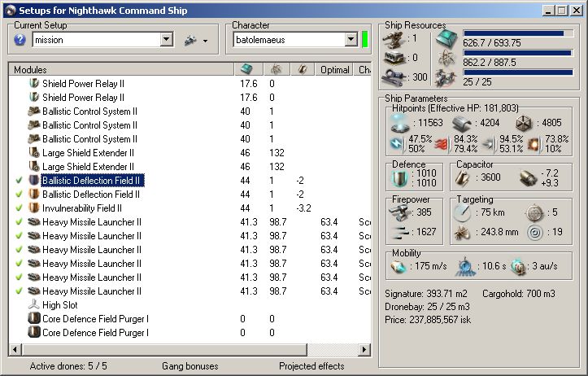Click the Signature: 393.71 m2 text
Image resolution: width=588 pixels, height=376 pixels.
click(x=426, y=294)
